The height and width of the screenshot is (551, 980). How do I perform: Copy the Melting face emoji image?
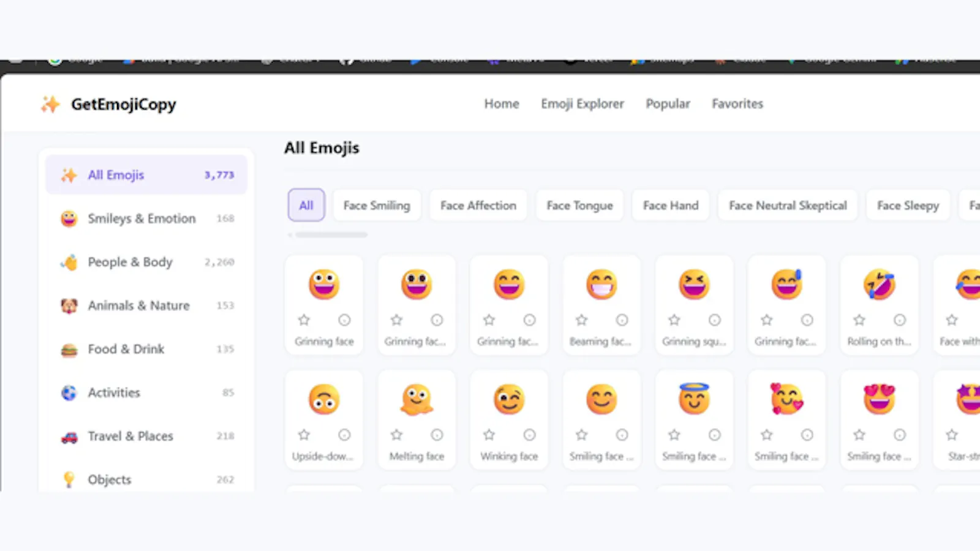417,399
